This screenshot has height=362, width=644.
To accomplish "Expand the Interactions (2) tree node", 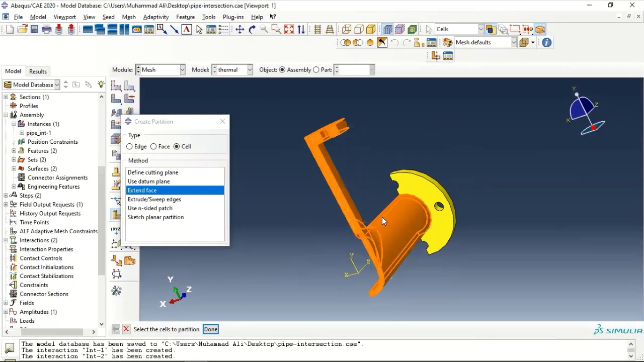I will 6,240.
